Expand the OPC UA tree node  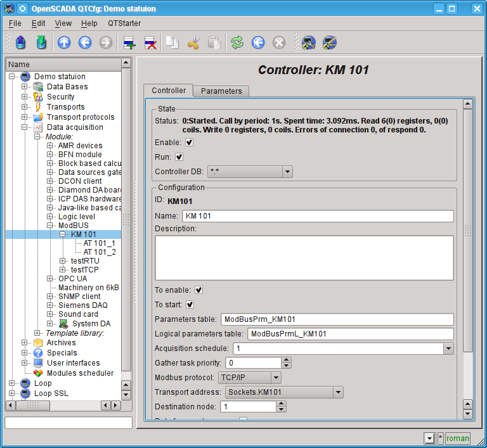click(49, 279)
